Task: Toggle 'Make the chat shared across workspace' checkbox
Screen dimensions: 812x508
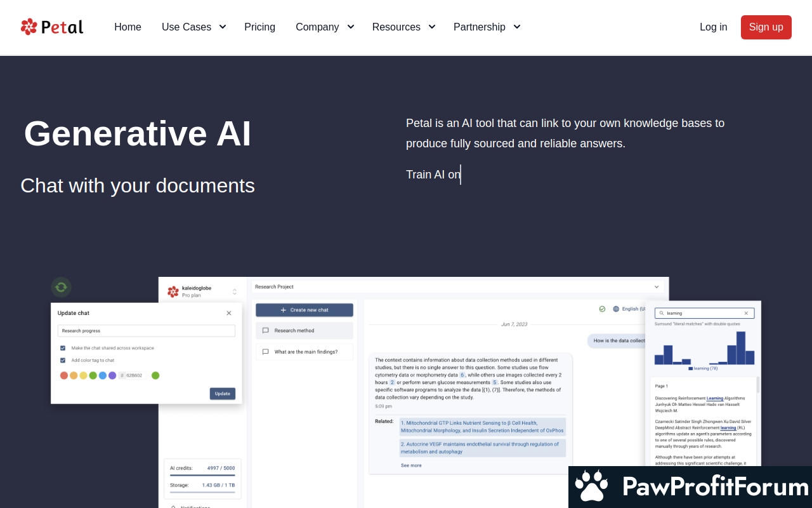Action: 63,348
